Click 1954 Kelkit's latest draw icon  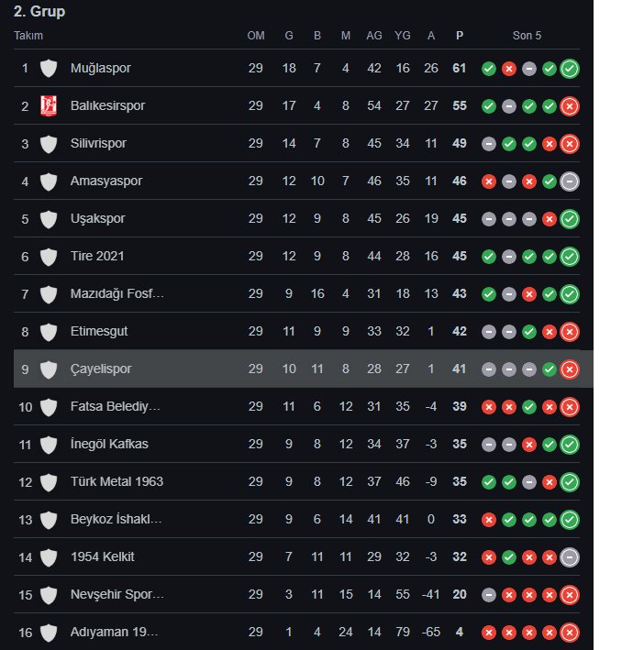[570, 556]
